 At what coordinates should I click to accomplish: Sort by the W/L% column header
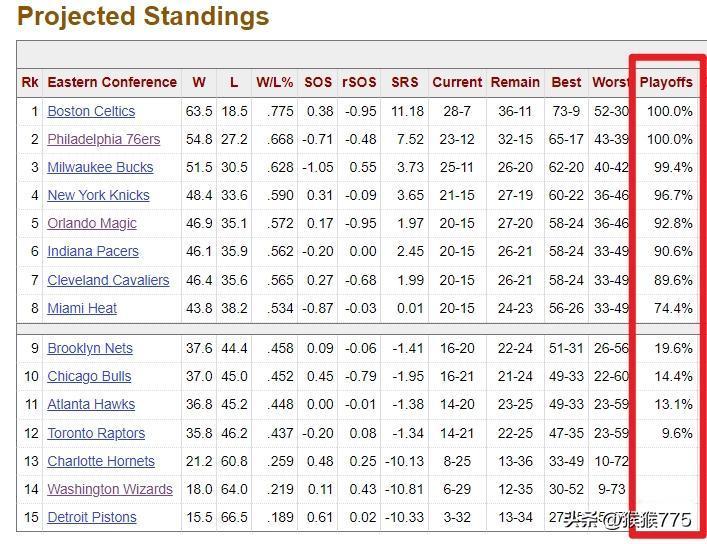(x=275, y=82)
